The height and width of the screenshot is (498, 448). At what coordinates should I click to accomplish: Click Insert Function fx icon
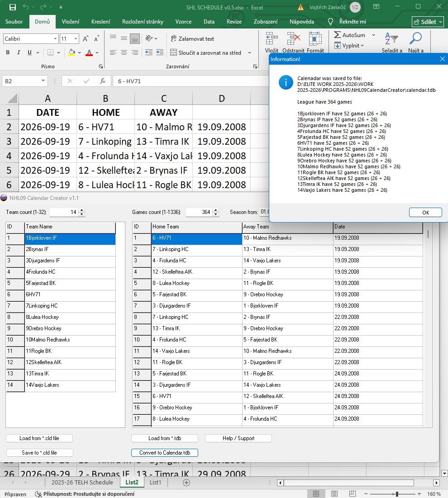pos(102,81)
